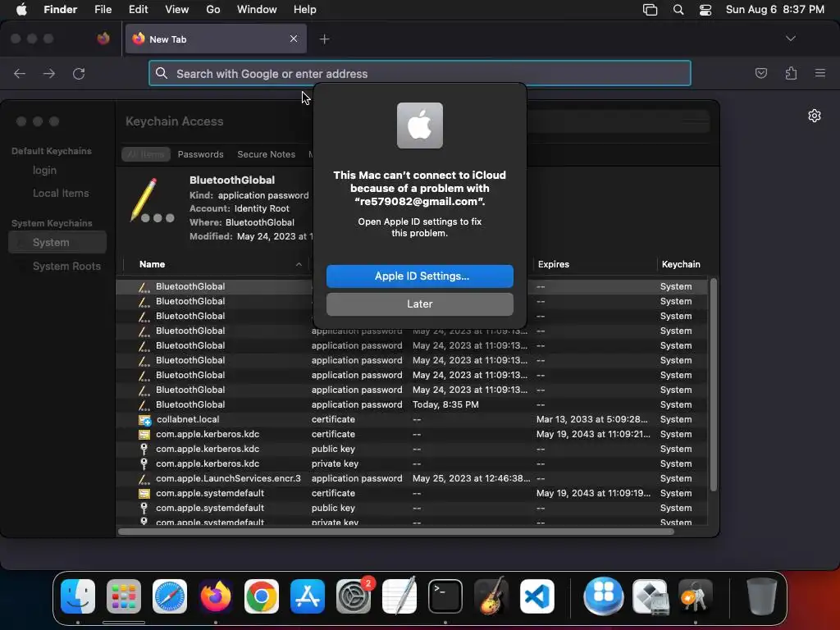Viewport: 840px width, 630px height.
Task: Open a new Firefox tab with plus
Action: [x=324, y=39]
